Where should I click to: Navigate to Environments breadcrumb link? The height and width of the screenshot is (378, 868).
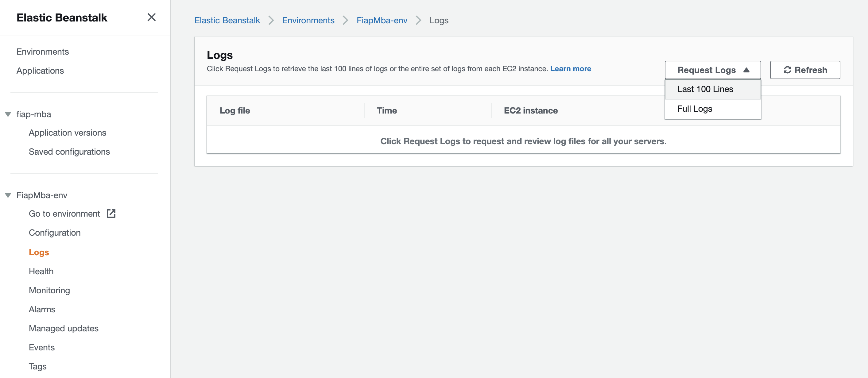click(308, 21)
